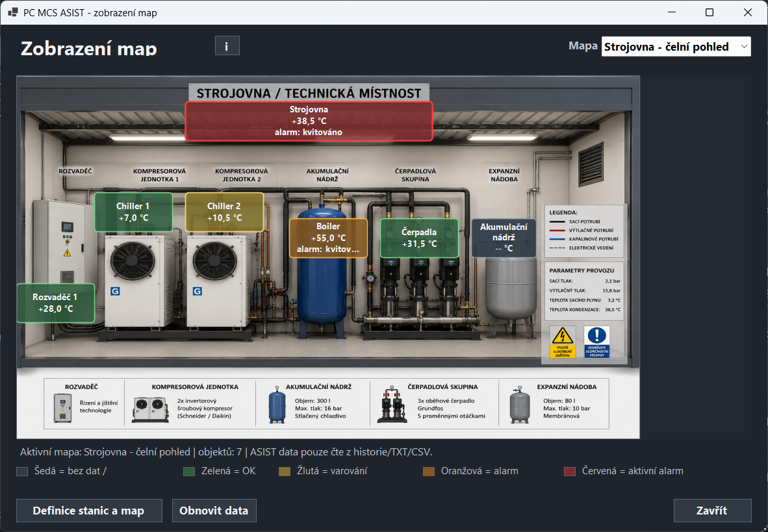This screenshot has width=768, height=532.
Task: Click the 'KOMPRESOROVÁ JEDNOTKA 2' label
Action: click(x=242, y=175)
